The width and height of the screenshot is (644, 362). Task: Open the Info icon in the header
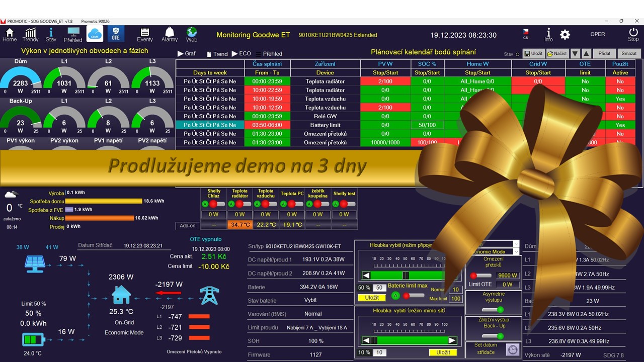548,34
